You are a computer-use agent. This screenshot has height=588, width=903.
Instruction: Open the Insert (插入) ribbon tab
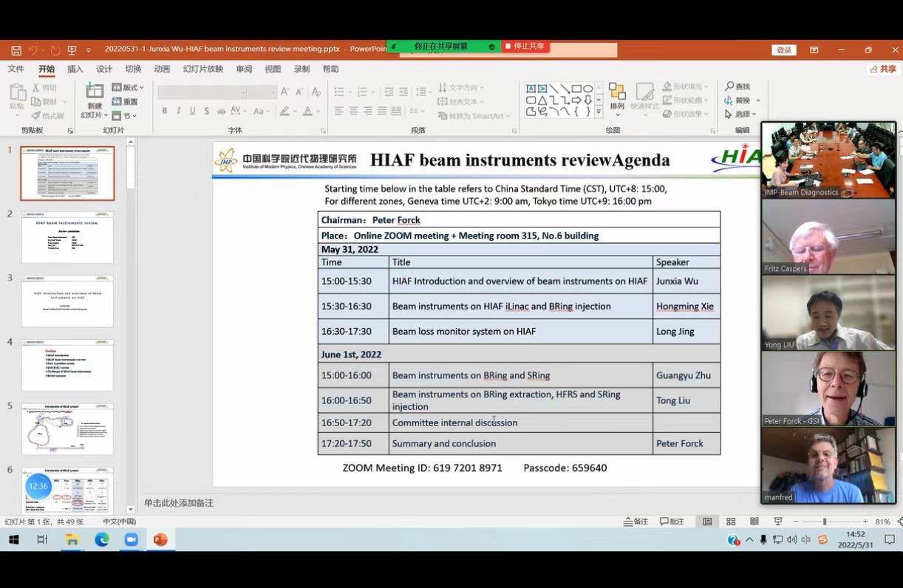tap(75, 69)
